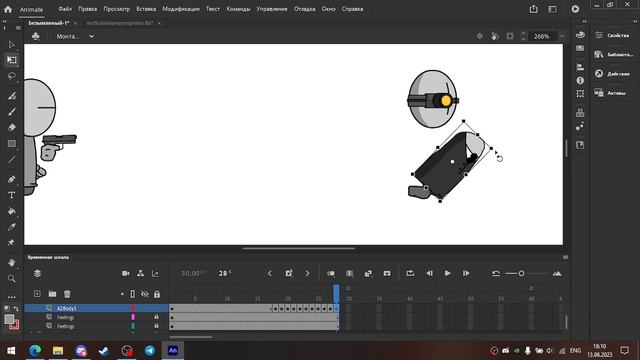
Task: Open the Insert Keyframe options
Action: coord(289,273)
